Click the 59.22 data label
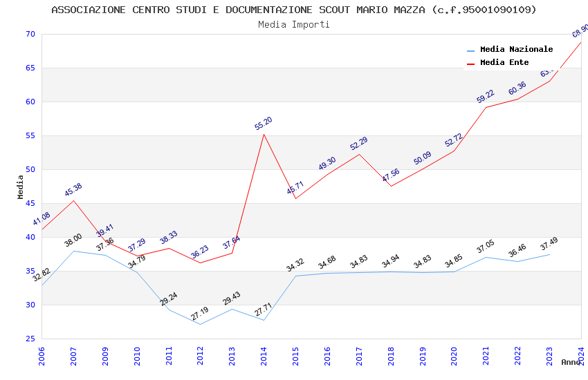 point(486,97)
